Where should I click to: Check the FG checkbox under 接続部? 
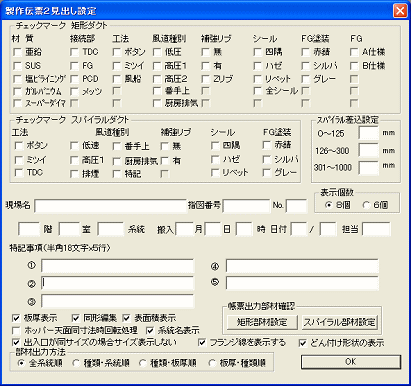tap(75, 66)
